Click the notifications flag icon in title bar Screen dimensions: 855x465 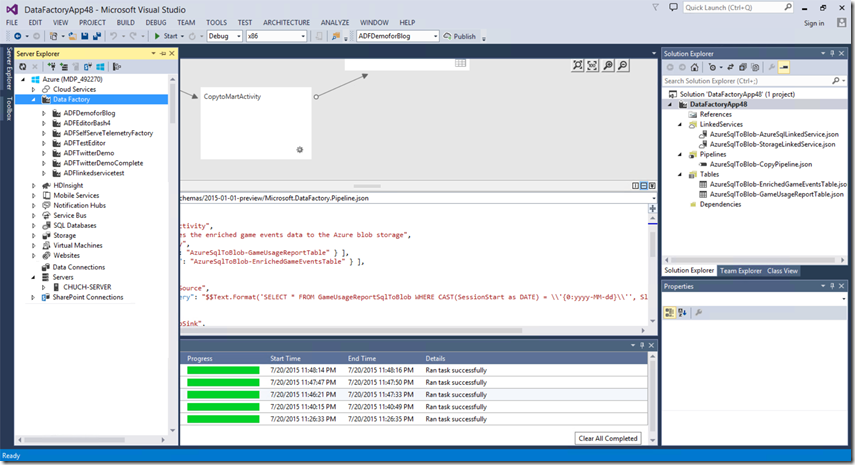[x=655, y=8]
